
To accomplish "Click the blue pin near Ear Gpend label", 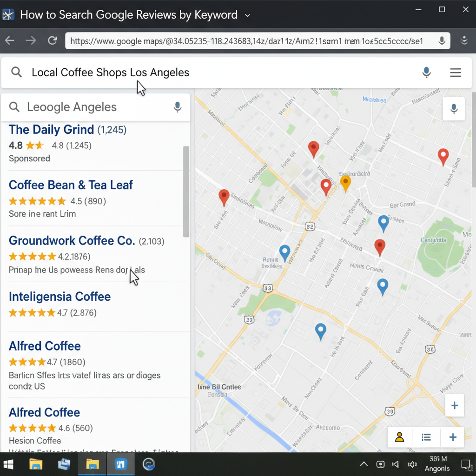I will tap(383, 224).
